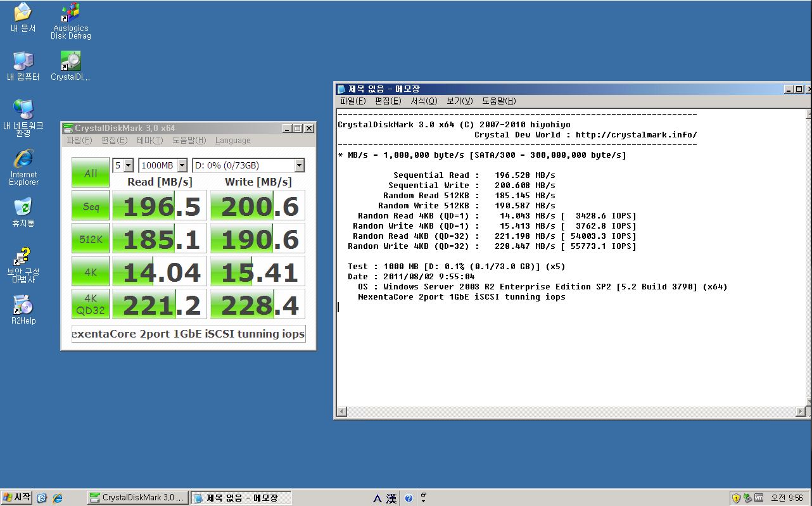
Task: Minimize the Notepad window
Action: [788, 89]
